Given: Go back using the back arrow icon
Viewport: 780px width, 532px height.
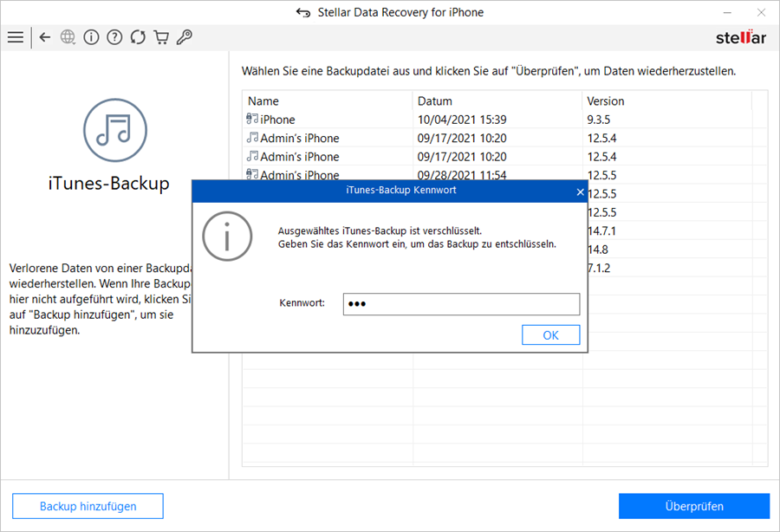Looking at the screenshot, I should click(x=45, y=37).
